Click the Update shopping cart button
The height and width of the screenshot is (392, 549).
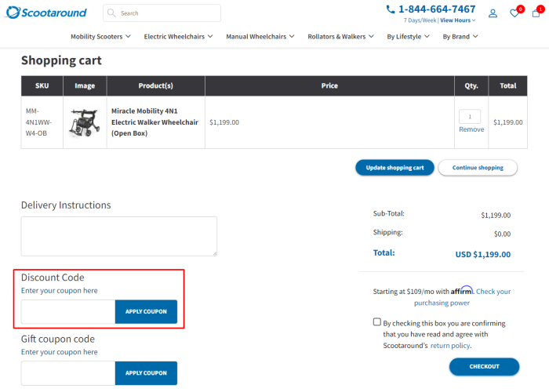pos(394,168)
